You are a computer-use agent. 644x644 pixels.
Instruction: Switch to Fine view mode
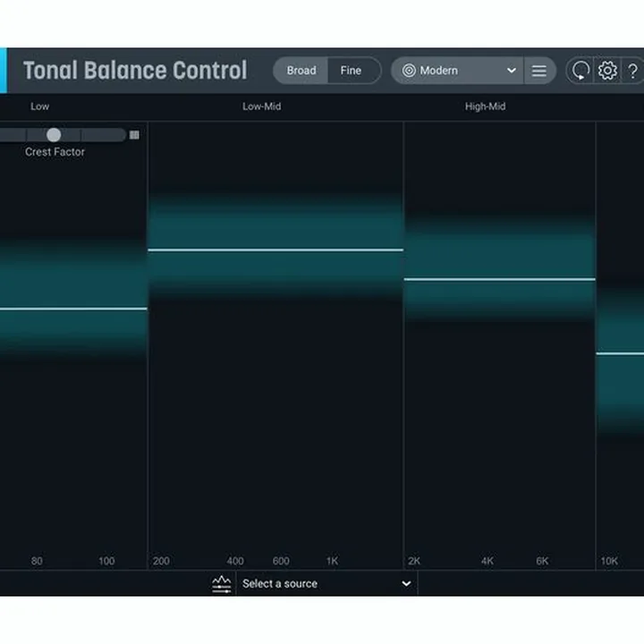pos(352,71)
